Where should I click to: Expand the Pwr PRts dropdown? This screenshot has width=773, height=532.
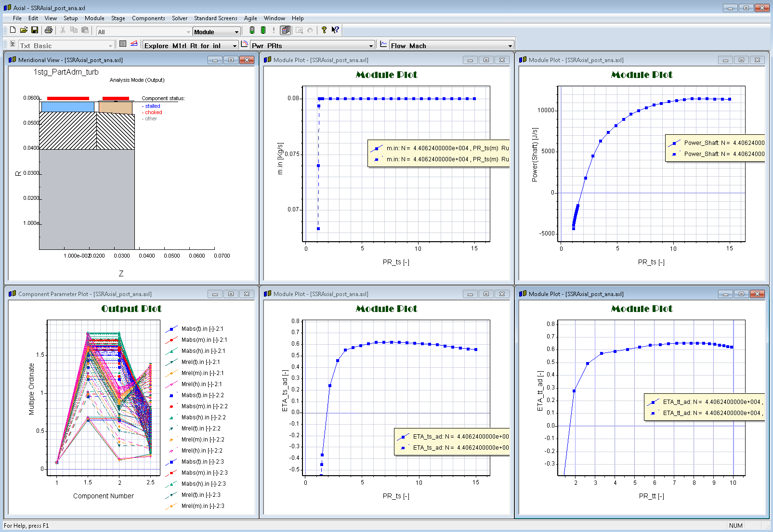click(371, 46)
